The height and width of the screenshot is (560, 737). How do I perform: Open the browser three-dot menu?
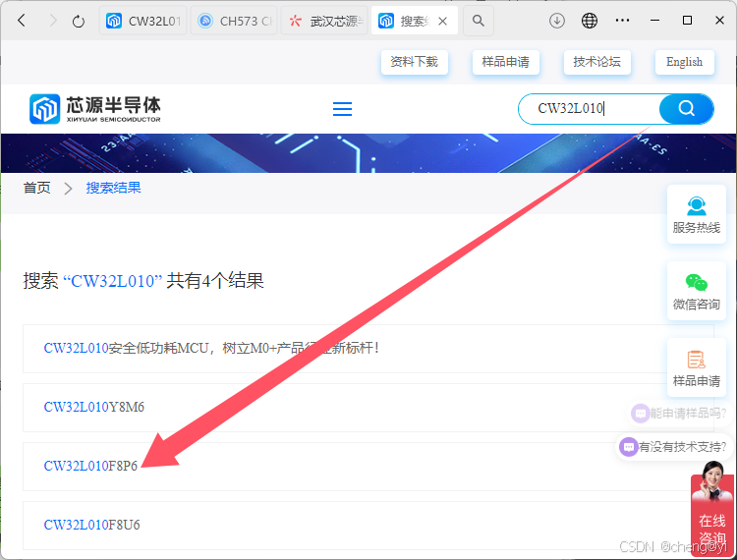pyautogui.click(x=622, y=21)
